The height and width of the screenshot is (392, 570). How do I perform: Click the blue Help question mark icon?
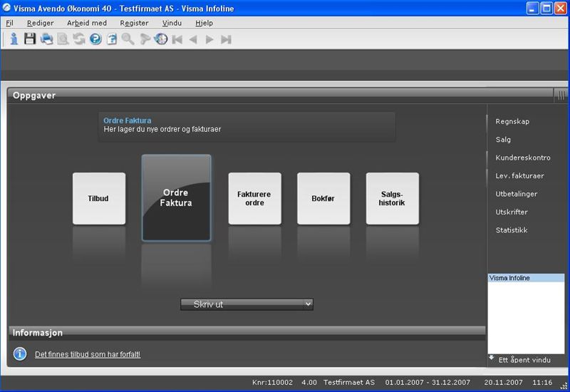[x=95, y=39]
